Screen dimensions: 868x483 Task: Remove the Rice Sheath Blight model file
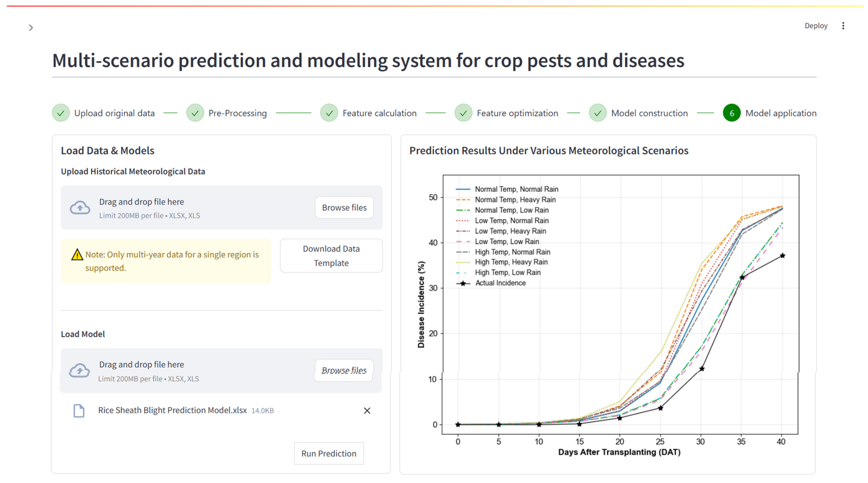tap(367, 411)
